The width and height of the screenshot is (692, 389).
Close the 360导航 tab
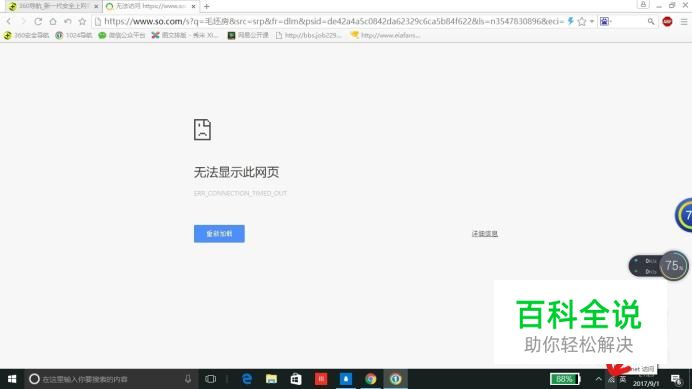pyautogui.click(x=96, y=7)
